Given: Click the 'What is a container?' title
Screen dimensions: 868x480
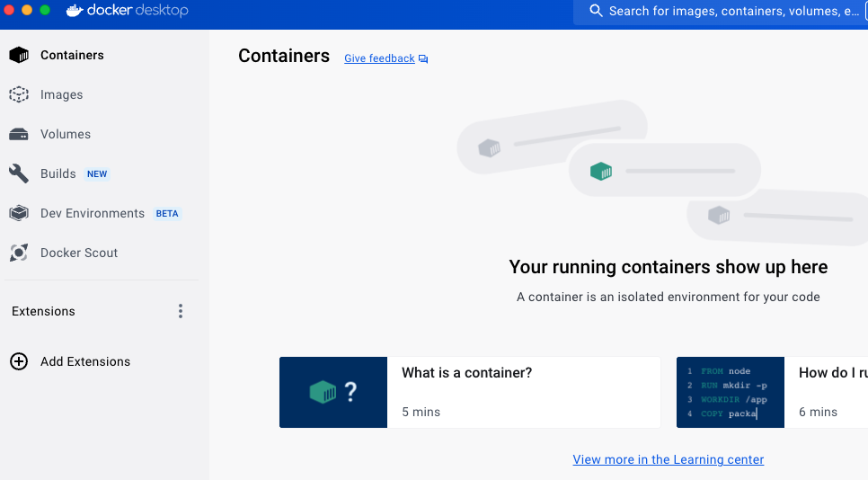Looking at the screenshot, I should pos(466,373).
